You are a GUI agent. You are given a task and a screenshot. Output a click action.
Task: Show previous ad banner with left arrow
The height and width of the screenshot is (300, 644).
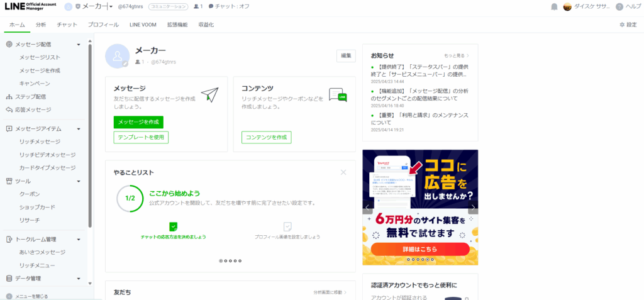[367, 207]
